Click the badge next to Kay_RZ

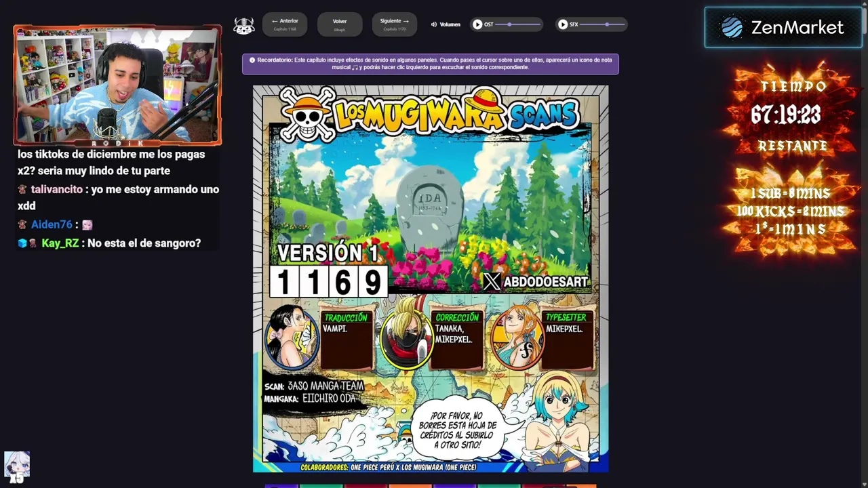pyautogui.click(x=22, y=243)
